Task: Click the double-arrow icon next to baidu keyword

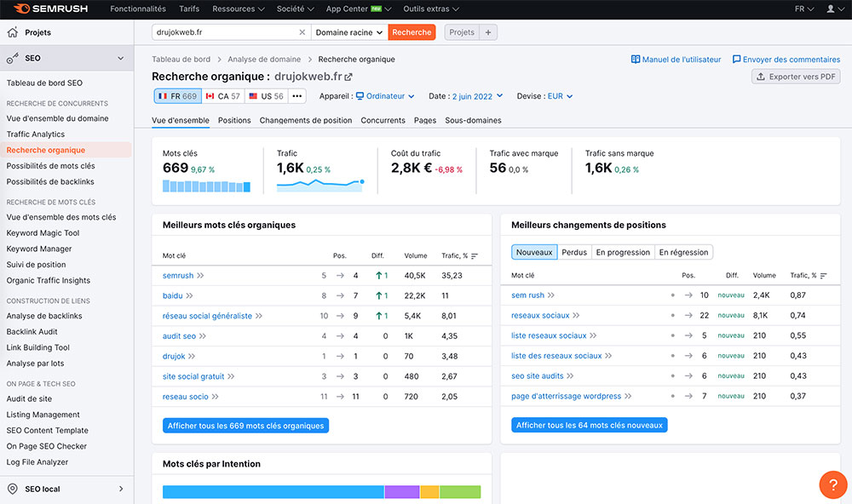Action: 190,295
